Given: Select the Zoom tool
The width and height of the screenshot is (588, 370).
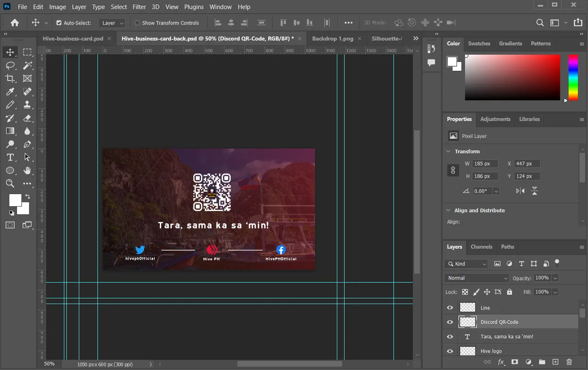Looking at the screenshot, I should pyautogui.click(x=10, y=184).
